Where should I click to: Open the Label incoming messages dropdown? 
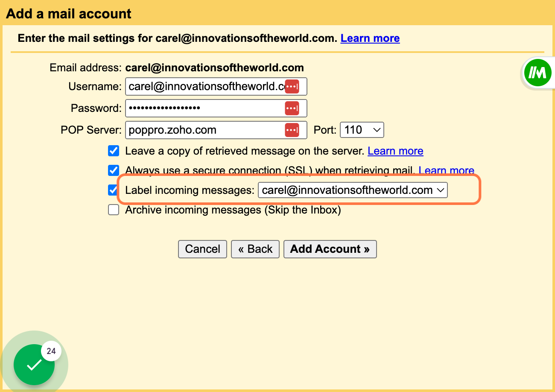(x=353, y=190)
